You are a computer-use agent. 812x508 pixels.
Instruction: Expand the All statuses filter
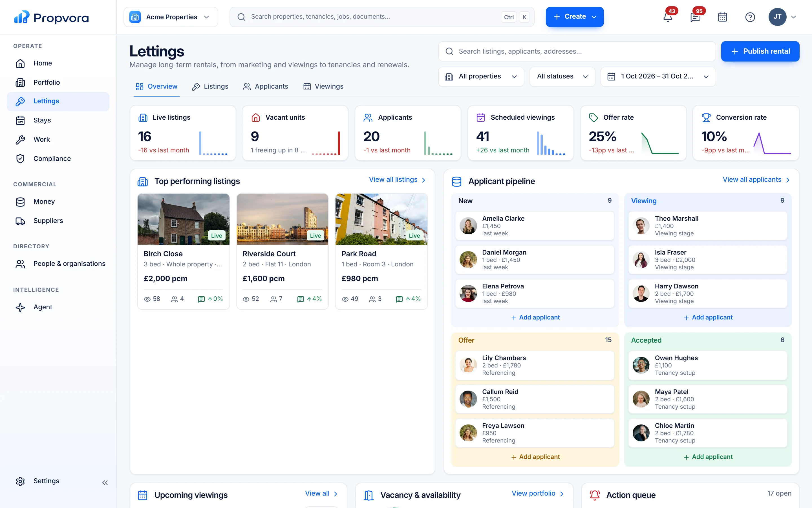(562, 76)
